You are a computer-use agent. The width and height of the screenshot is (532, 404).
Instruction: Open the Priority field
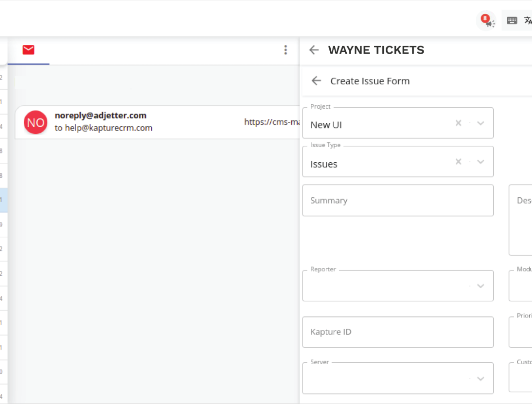[x=520, y=332]
